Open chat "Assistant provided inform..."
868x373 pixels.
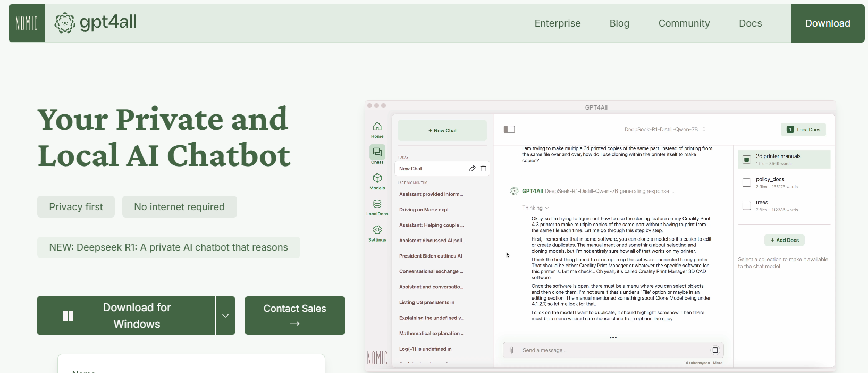(431, 194)
